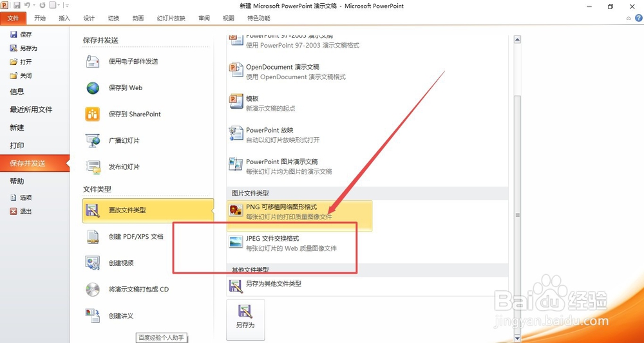Click the 广播幻灯片 icon
The width and height of the screenshot is (644, 343).
[92, 140]
